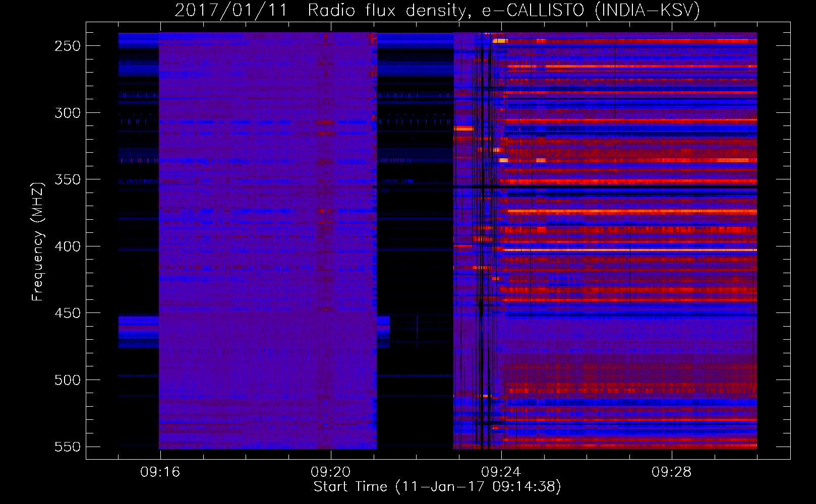Select the 500 frequency tick label
This screenshot has height=504, width=816.
(x=68, y=380)
